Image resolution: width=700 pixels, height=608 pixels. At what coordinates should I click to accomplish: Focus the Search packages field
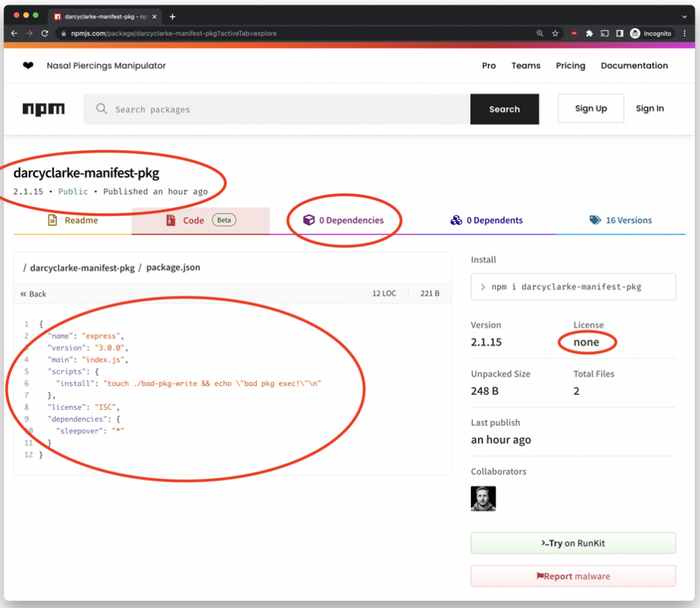coord(277,109)
